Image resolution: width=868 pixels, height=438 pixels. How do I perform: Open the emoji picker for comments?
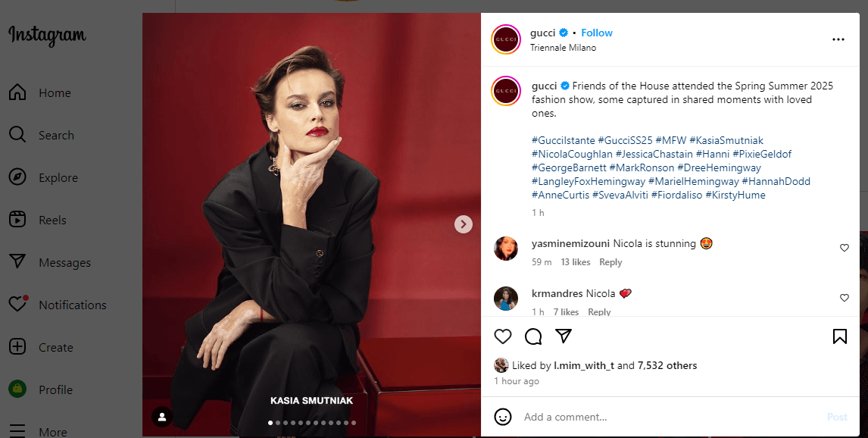click(x=501, y=417)
